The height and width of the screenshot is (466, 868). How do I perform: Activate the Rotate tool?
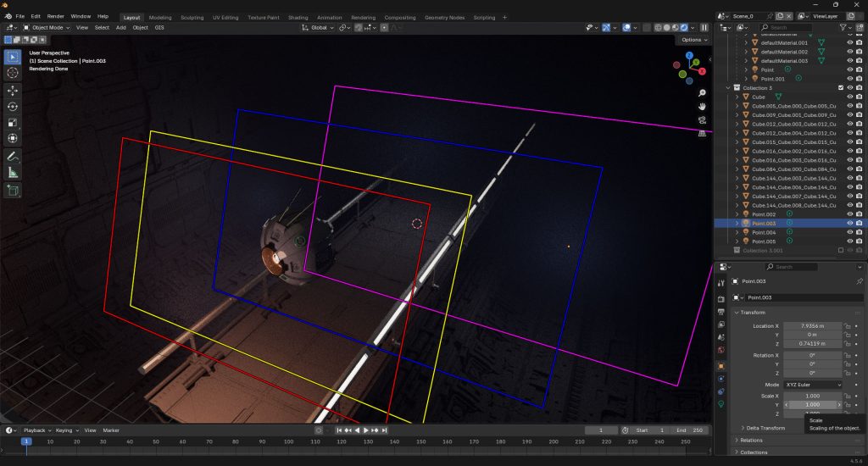[13, 106]
